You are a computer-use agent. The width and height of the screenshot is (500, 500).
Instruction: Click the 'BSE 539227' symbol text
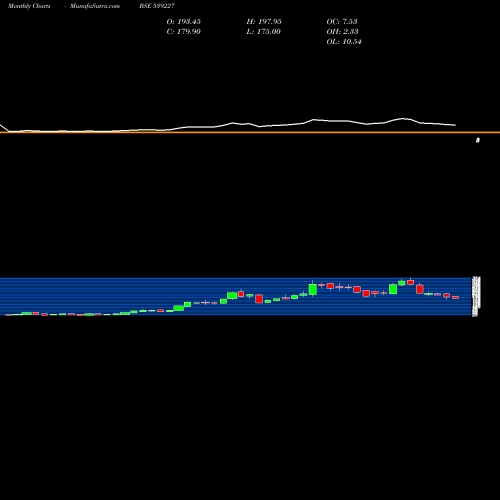(157, 6)
